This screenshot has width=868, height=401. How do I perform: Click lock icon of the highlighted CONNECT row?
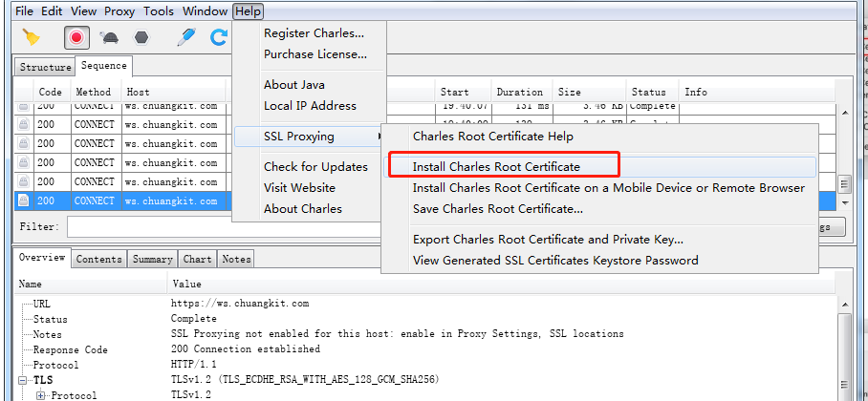(24, 201)
